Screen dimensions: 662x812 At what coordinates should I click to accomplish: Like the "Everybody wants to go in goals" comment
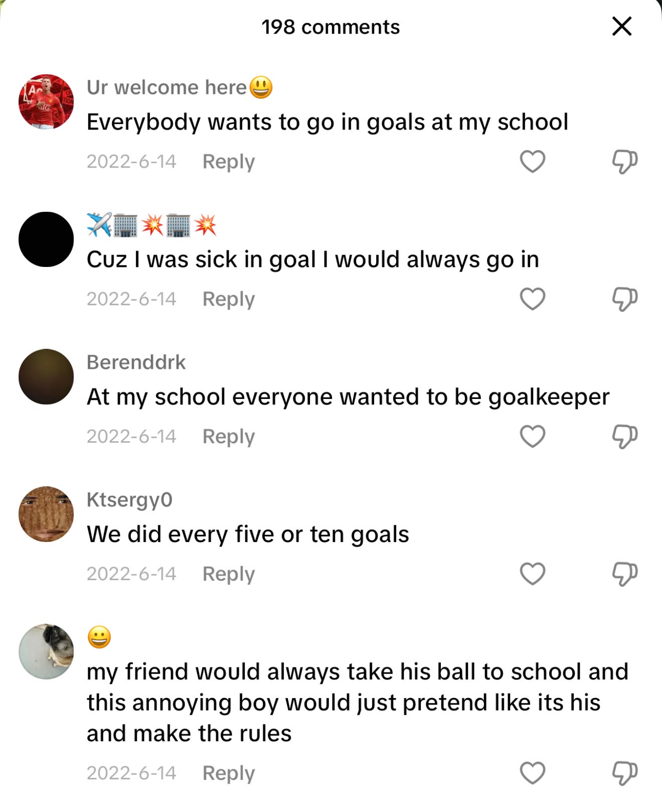[533, 162]
